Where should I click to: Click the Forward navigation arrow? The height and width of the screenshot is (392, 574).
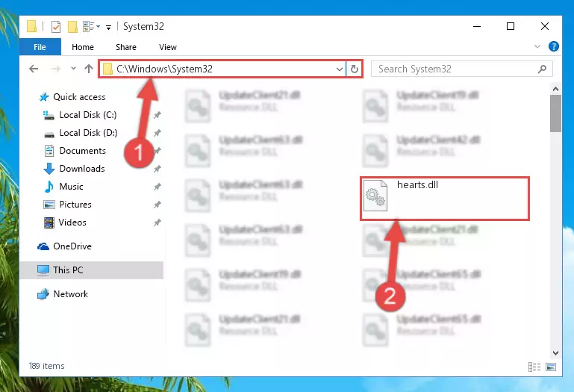tap(56, 69)
